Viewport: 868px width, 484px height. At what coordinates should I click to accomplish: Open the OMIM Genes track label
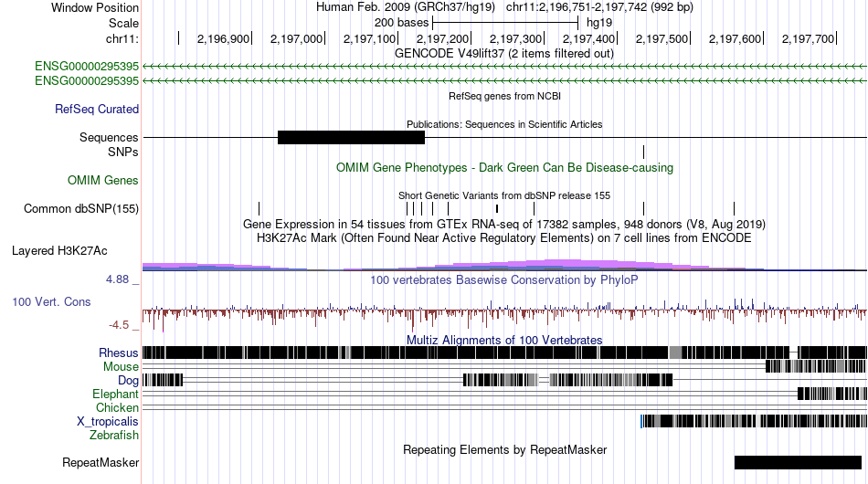103,180
